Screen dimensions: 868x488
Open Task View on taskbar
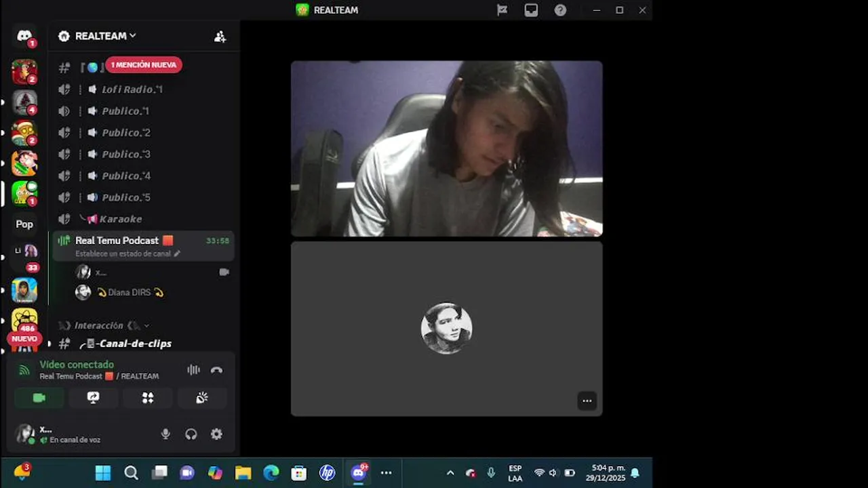tap(159, 473)
